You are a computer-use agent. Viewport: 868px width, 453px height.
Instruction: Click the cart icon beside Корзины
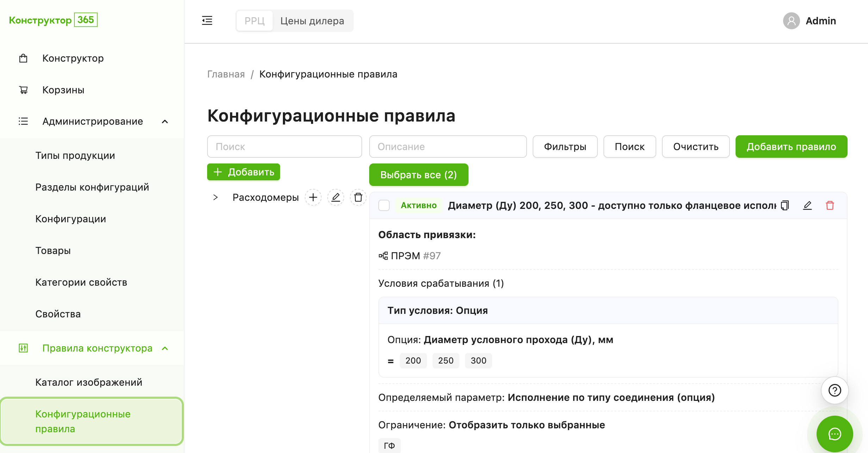coord(23,90)
